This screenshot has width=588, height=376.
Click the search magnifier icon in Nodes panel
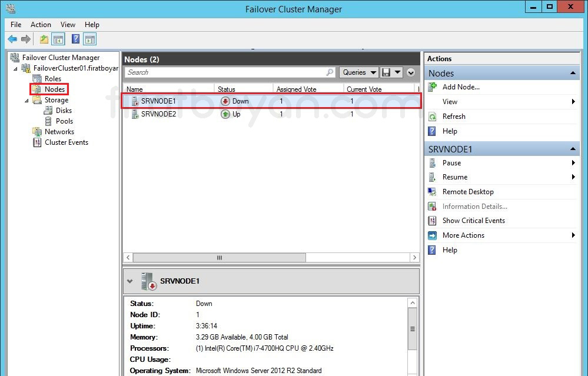pyautogui.click(x=330, y=72)
